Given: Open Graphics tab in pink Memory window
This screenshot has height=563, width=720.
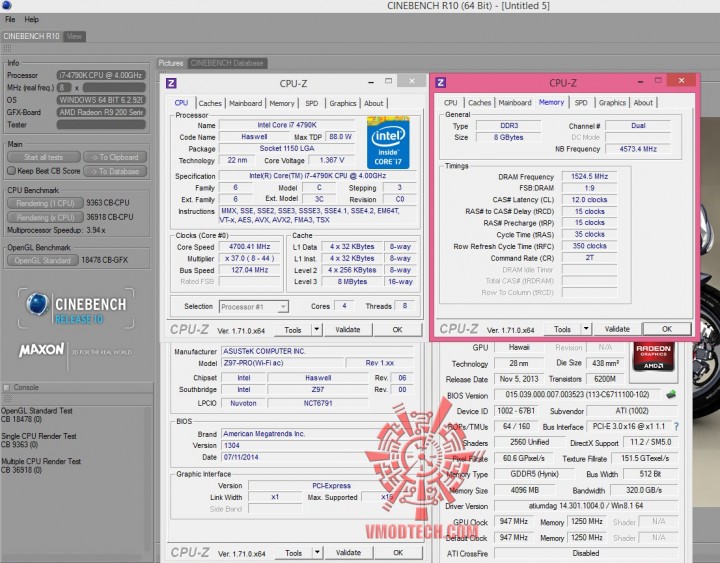Looking at the screenshot, I should point(612,103).
